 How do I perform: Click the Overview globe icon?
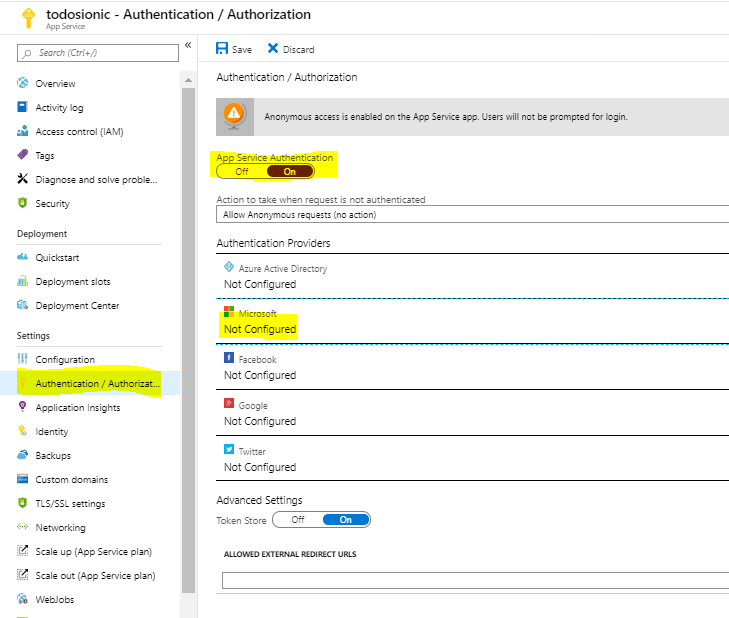pos(22,83)
